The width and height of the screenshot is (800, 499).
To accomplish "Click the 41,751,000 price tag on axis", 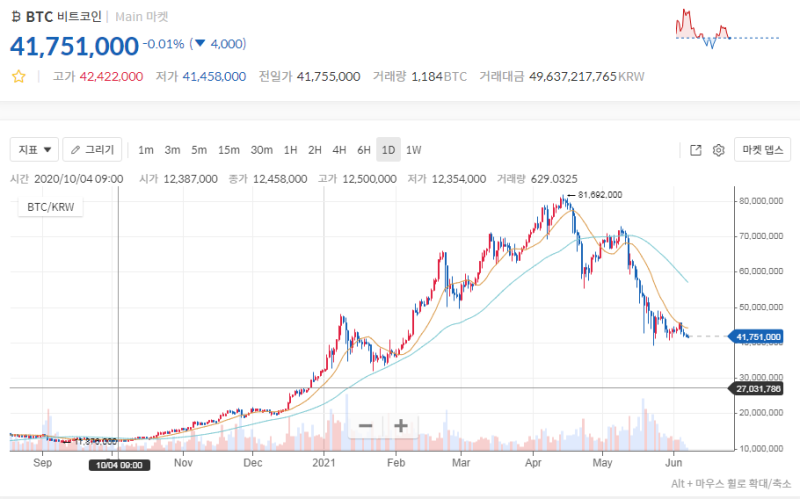I will click(x=758, y=337).
